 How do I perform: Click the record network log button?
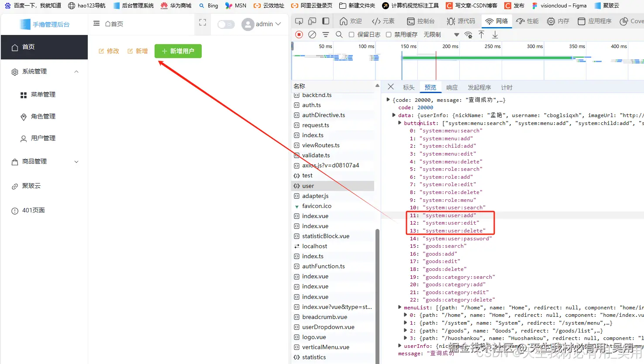pyautogui.click(x=299, y=35)
